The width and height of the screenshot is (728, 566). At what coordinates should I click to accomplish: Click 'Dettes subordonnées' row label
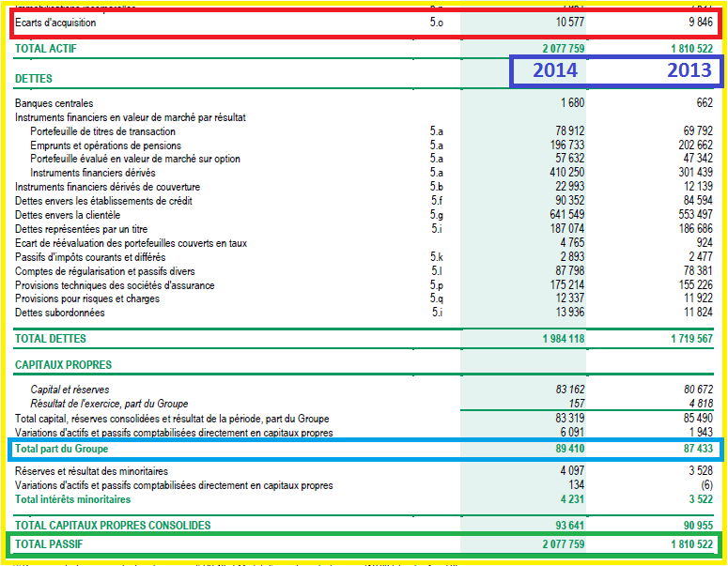tap(60, 313)
